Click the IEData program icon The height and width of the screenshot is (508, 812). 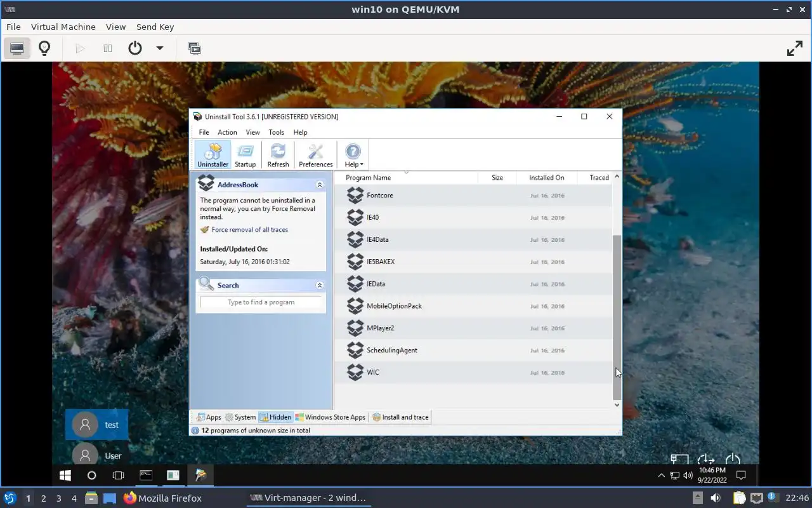tap(355, 284)
